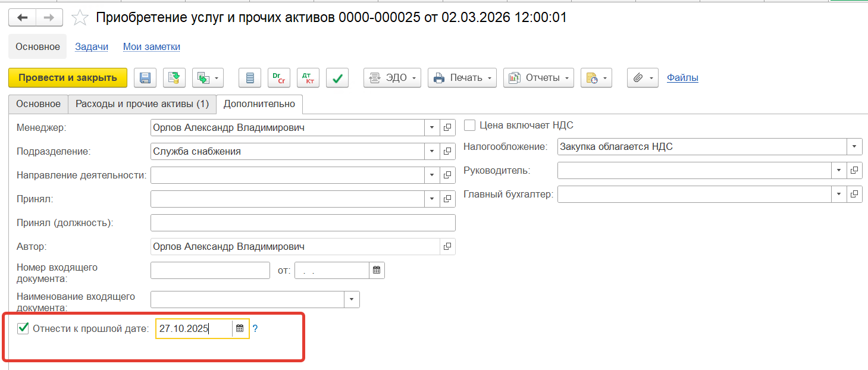Image resolution: width=868 pixels, height=370 pixels.
Task: Expand the Главный бухгалтер dropdown
Action: coord(839,194)
